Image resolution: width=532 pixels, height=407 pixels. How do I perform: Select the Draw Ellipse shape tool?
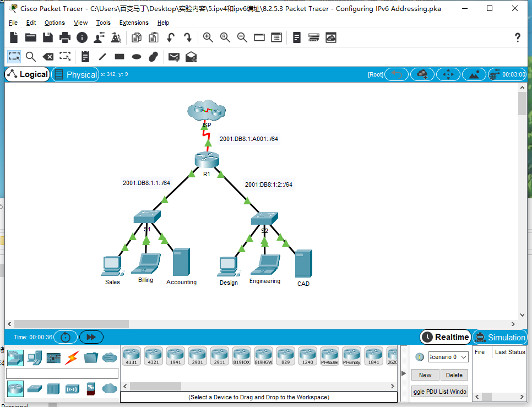(137, 57)
